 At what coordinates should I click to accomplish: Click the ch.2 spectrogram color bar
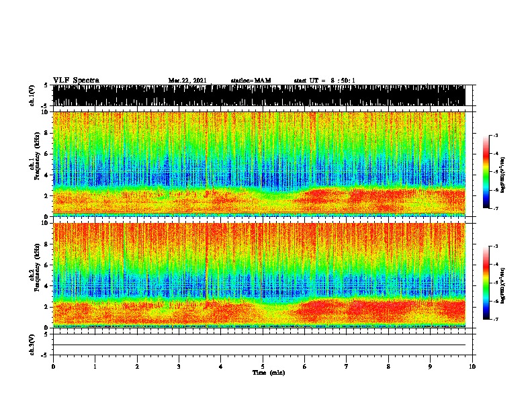(486, 283)
